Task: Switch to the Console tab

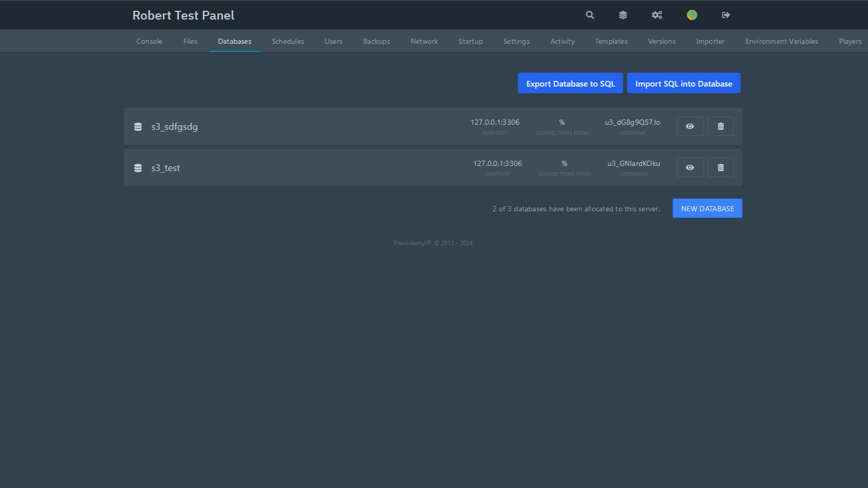Action: [149, 41]
